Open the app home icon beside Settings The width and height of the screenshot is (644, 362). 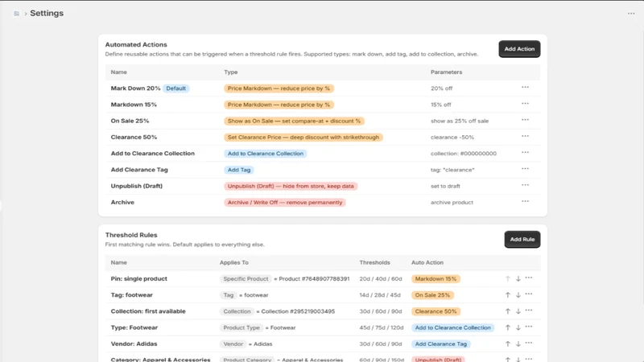(x=16, y=14)
